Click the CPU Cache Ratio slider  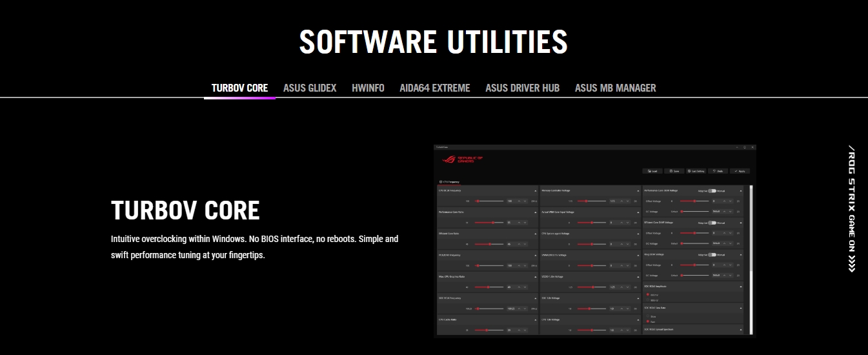489,330
